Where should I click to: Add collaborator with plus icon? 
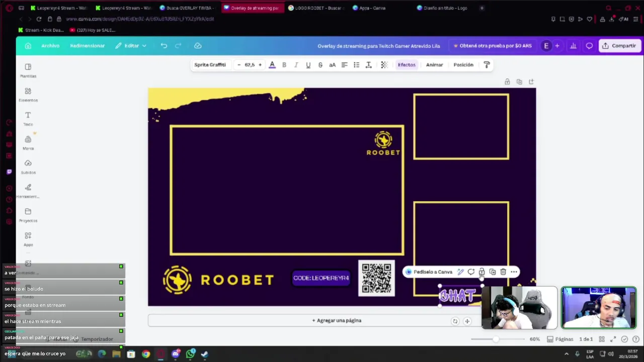point(557,46)
